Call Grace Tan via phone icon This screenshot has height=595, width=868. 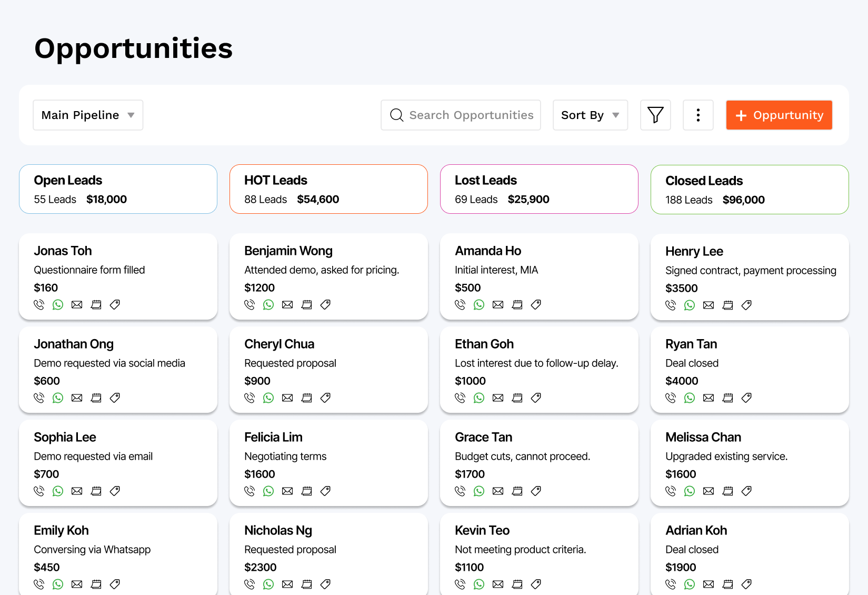coord(460,491)
